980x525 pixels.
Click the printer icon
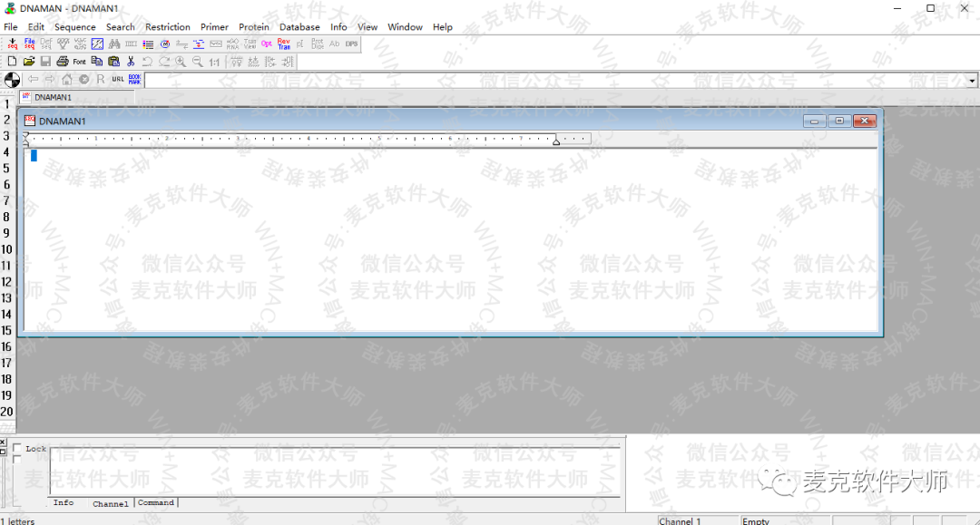coord(63,61)
